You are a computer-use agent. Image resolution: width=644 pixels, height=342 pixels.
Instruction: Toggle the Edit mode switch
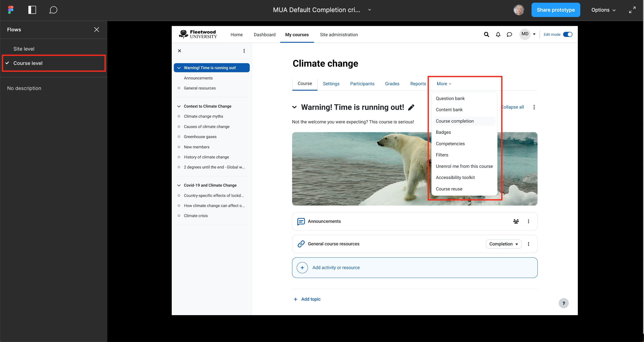click(x=568, y=34)
